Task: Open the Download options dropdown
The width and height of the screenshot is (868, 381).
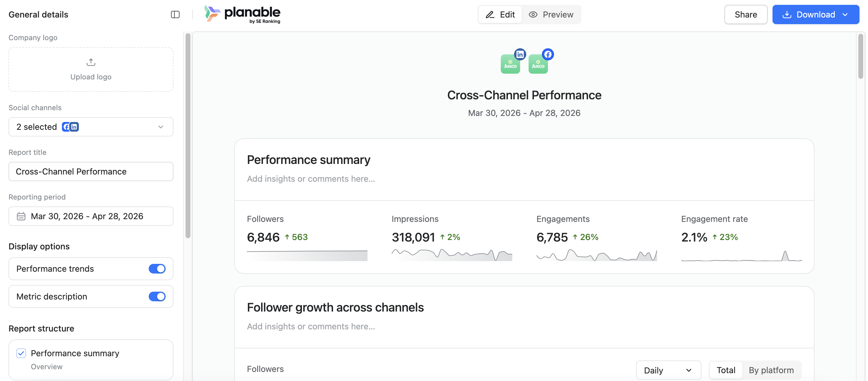Action: (845, 14)
